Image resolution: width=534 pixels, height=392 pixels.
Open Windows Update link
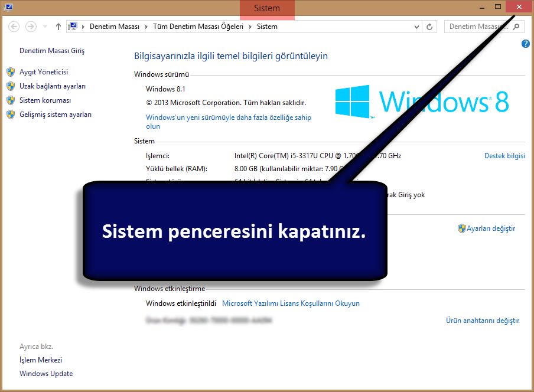pyautogui.click(x=46, y=374)
